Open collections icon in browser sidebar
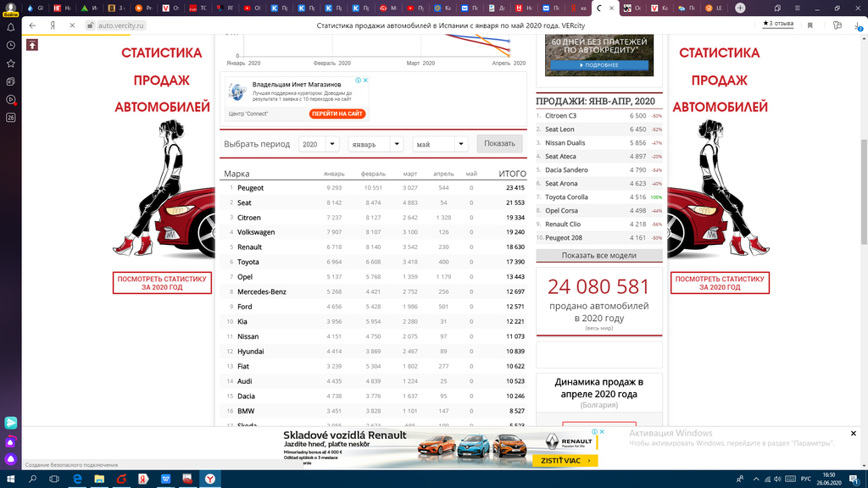Viewport: 868px width, 488px height. click(x=10, y=82)
